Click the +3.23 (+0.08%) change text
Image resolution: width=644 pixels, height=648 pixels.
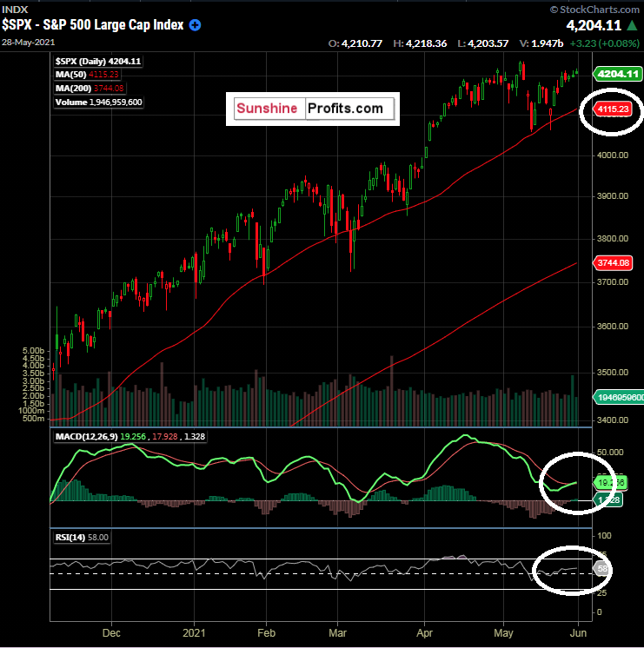(605, 43)
